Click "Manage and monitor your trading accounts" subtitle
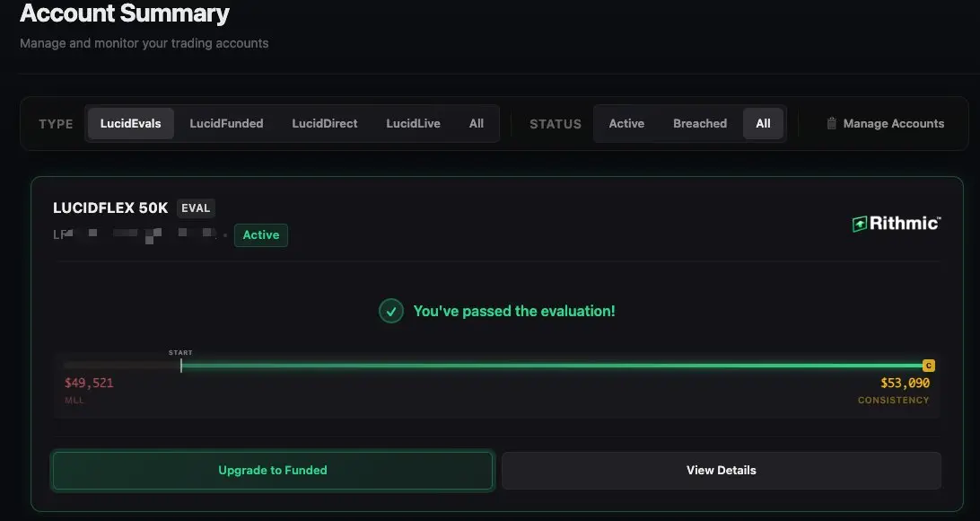The image size is (980, 521). click(144, 44)
